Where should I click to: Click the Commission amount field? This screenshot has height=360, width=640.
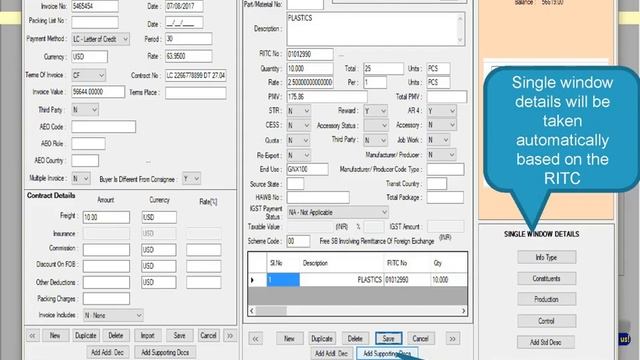tap(107, 249)
